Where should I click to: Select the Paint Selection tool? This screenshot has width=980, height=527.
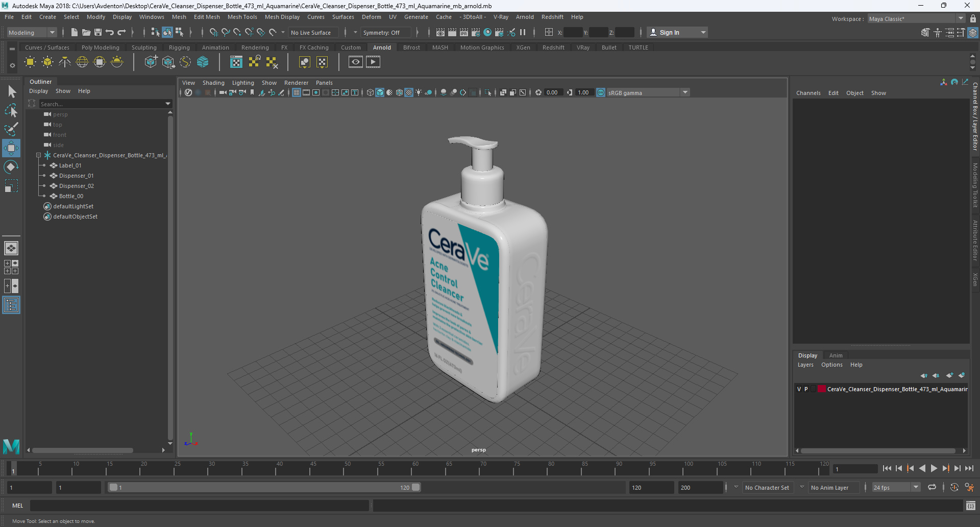click(11, 129)
